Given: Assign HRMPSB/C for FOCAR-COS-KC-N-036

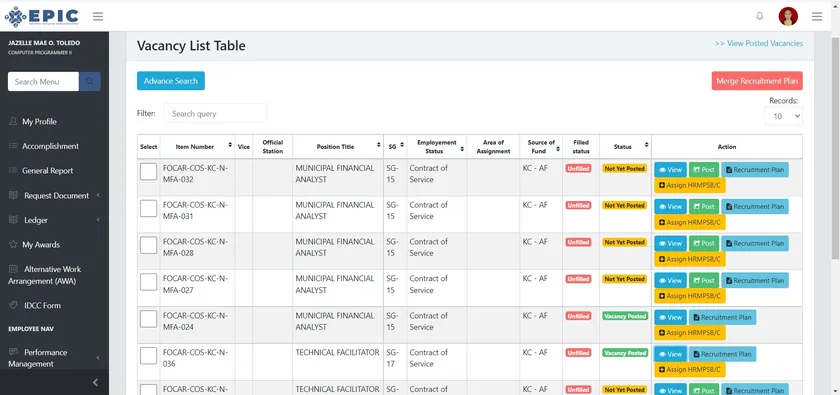Looking at the screenshot, I should coord(690,370).
